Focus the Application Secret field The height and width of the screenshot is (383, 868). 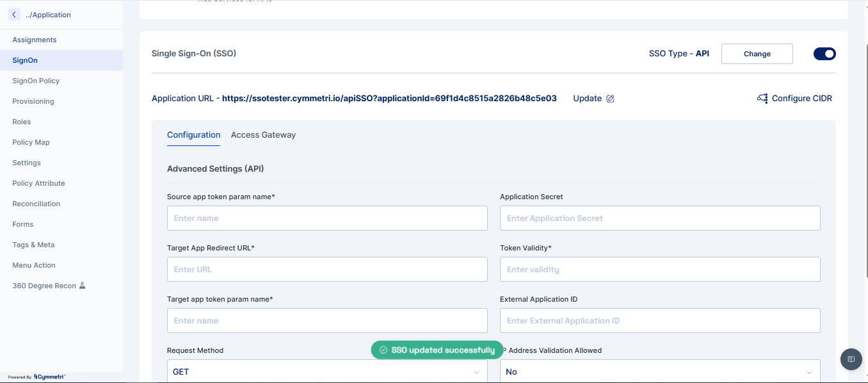(x=660, y=218)
